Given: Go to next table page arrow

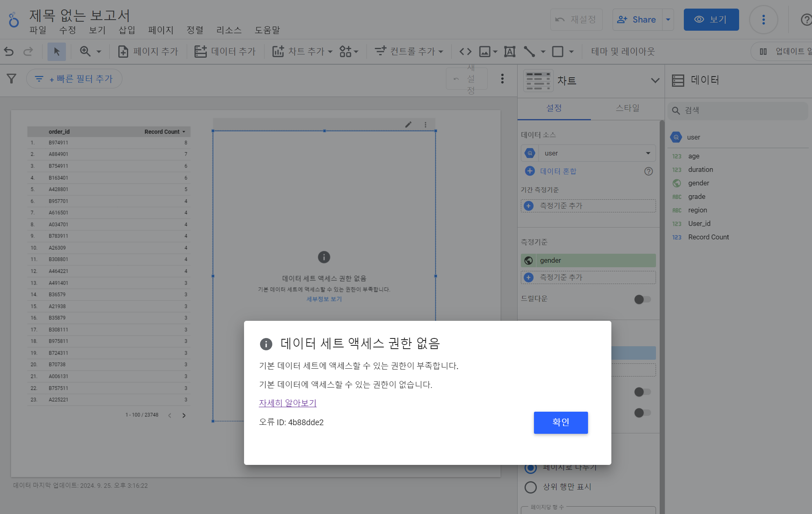Looking at the screenshot, I should [184, 415].
